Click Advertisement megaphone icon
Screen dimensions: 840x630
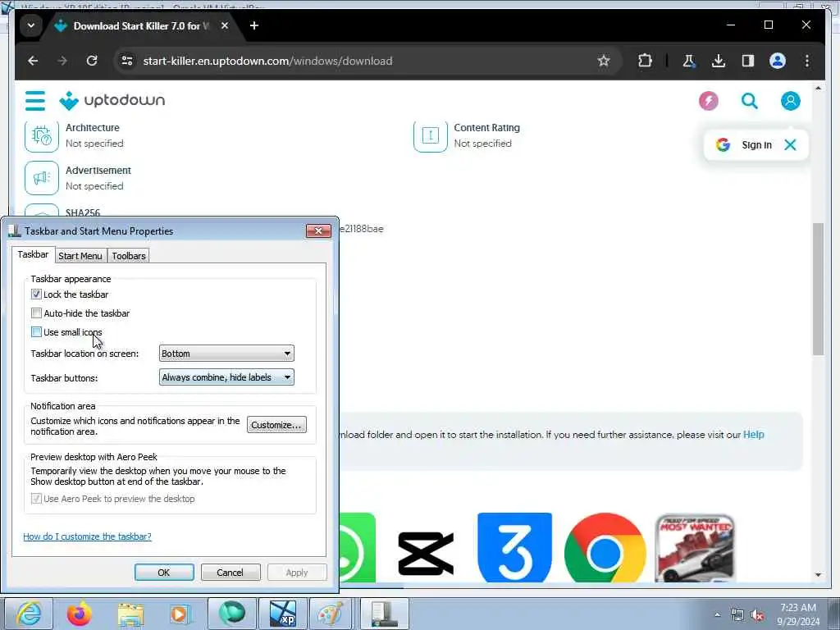click(42, 178)
